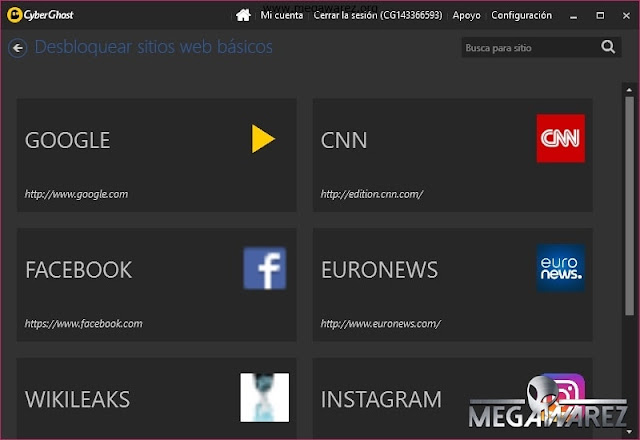The image size is (640, 440).
Task: Click the scrollbar down arrow
Action: coord(629,431)
